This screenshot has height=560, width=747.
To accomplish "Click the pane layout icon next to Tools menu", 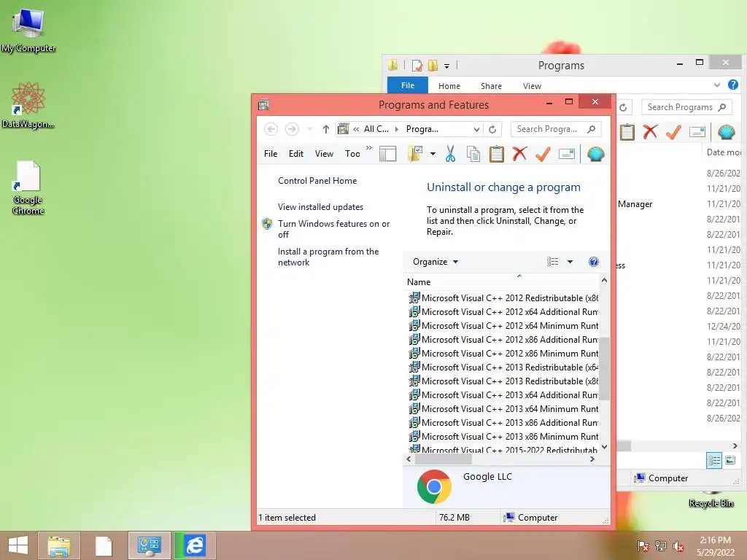I will pyautogui.click(x=388, y=154).
